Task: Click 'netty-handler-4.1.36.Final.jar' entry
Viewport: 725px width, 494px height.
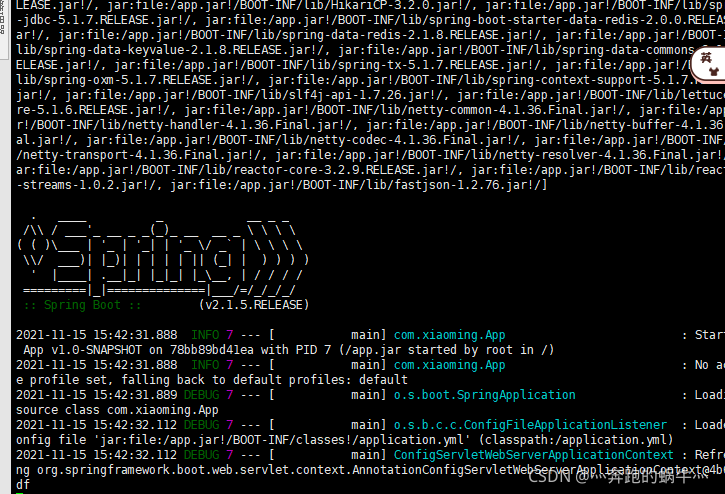Action: (233, 125)
